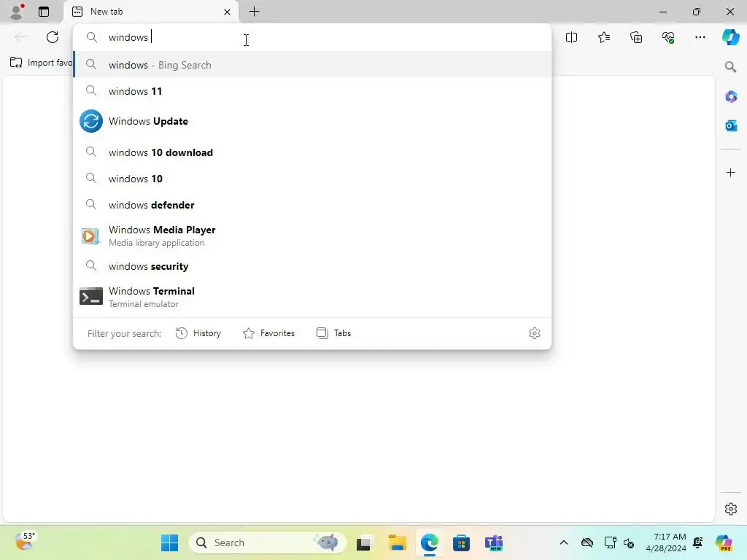Open File Explorer from taskbar

(x=398, y=542)
